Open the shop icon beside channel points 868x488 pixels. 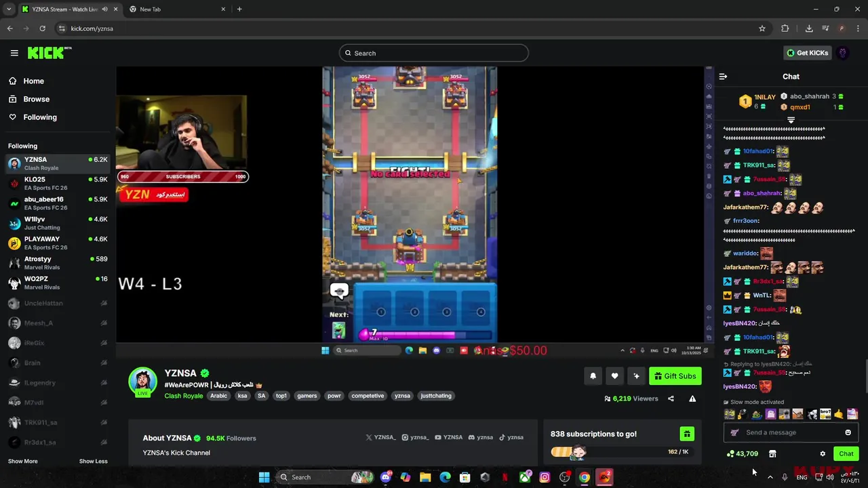(x=772, y=454)
